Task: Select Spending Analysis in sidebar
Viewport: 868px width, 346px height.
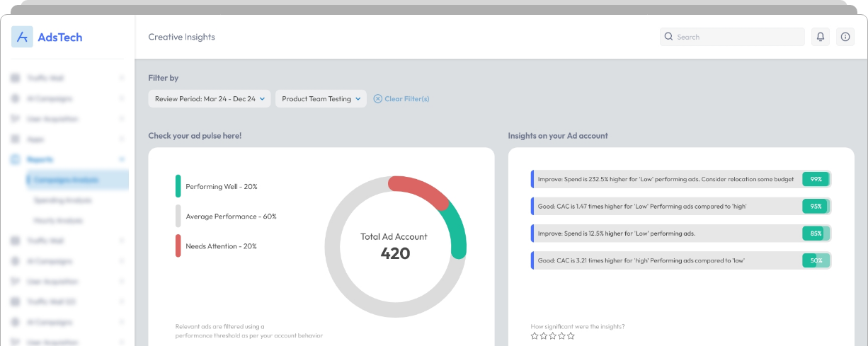Action: click(x=63, y=200)
